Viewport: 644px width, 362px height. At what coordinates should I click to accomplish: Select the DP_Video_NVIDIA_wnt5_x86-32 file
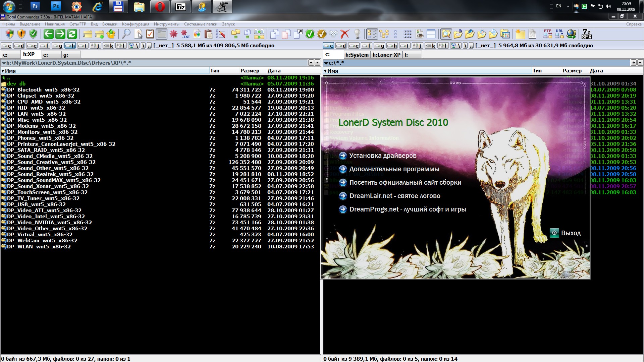pyautogui.click(x=49, y=223)
